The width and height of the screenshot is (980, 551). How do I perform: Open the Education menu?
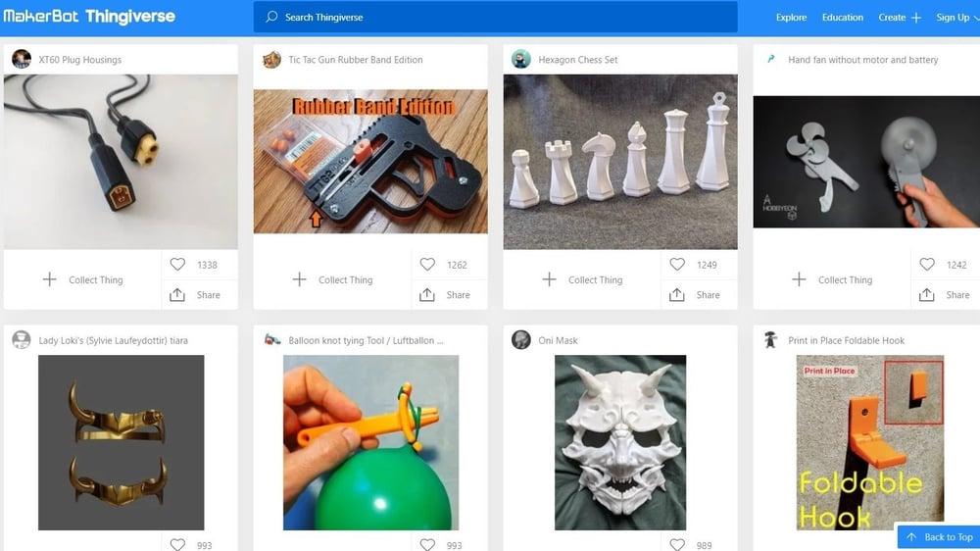click(x=843, y=18)
